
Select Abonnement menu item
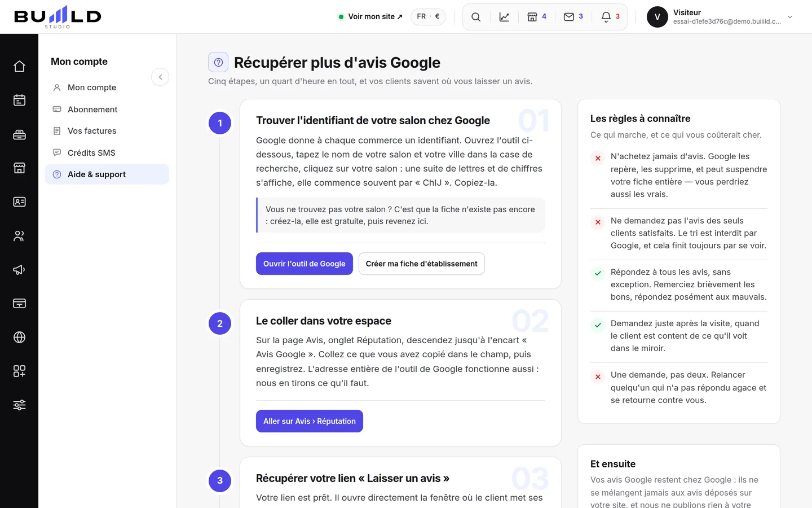pyautogui.click(x=107, y=110)
